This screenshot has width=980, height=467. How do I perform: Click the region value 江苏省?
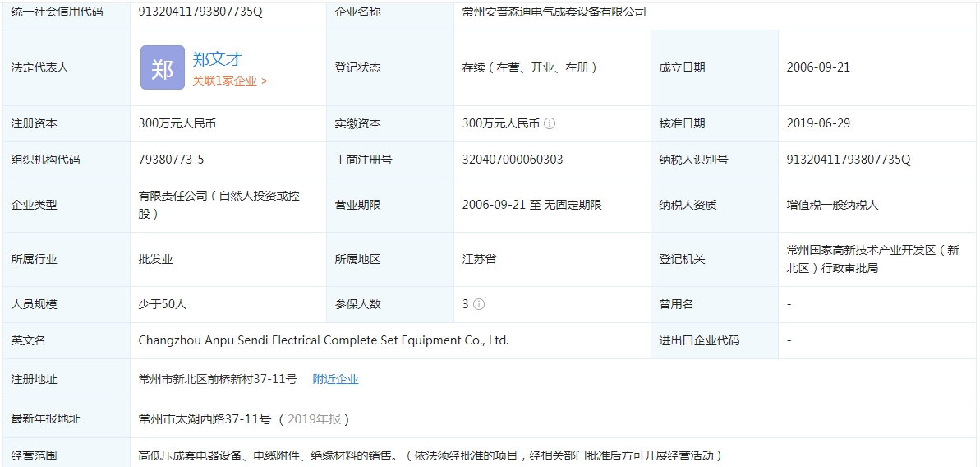[x=479, y=259]
